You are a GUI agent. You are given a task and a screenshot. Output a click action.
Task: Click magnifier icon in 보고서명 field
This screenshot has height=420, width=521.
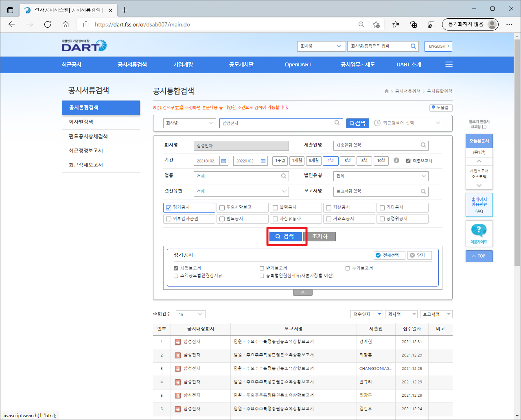(423, 191)
